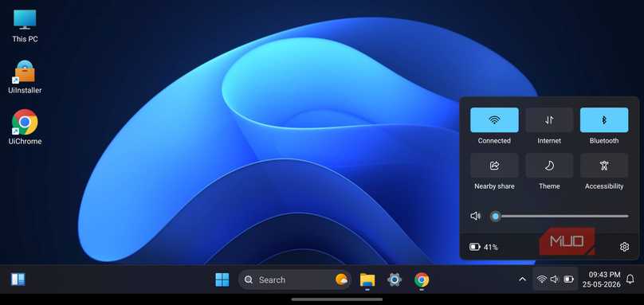
Task: Click the 41% battery indicator in panel
Action: click(484, 247)
